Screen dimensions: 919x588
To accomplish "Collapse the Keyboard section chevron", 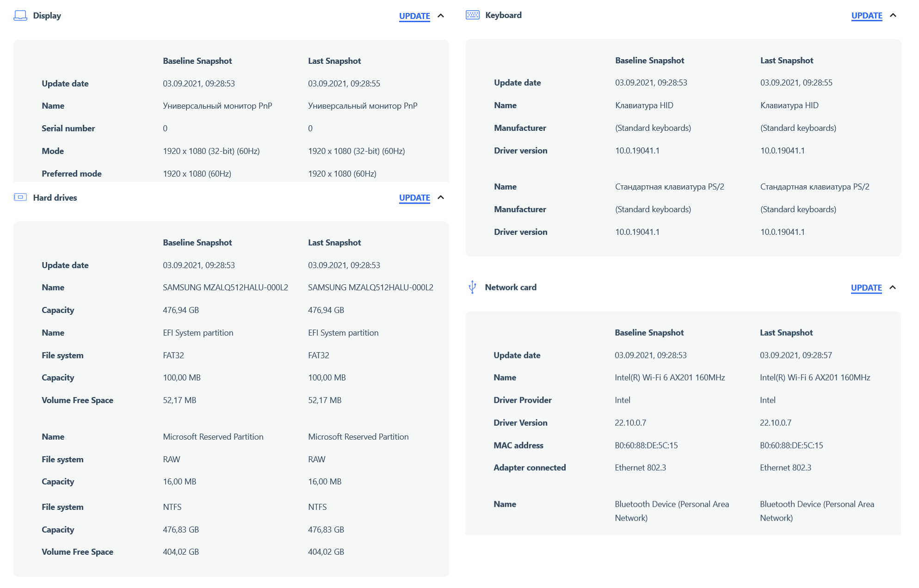I will coord(893,15).
